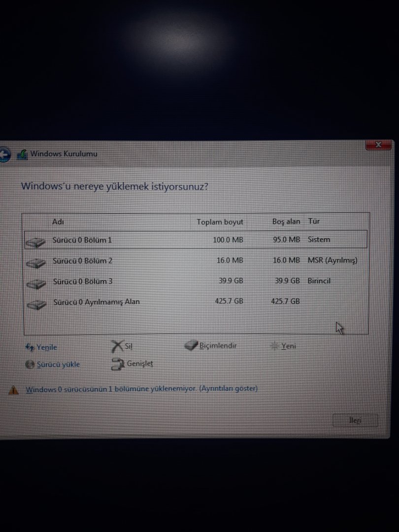Click the Biçimlendir format disk icon
The height and width of the screenshot is (532, 399).
[191, 345]
